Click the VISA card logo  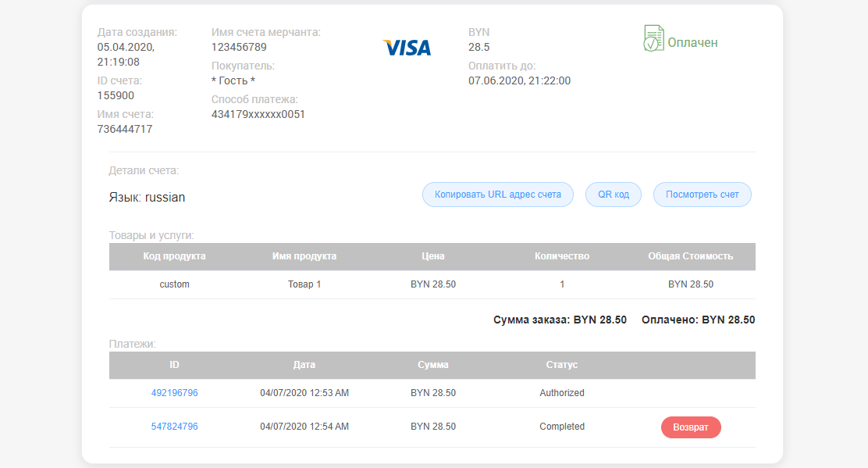(x=407, y=48)
